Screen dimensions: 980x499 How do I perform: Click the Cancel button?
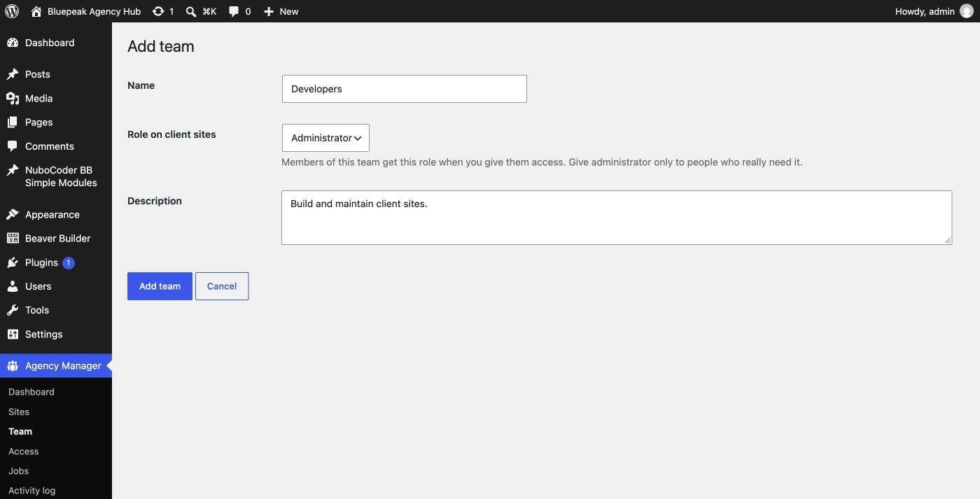(x=222, y=286)
